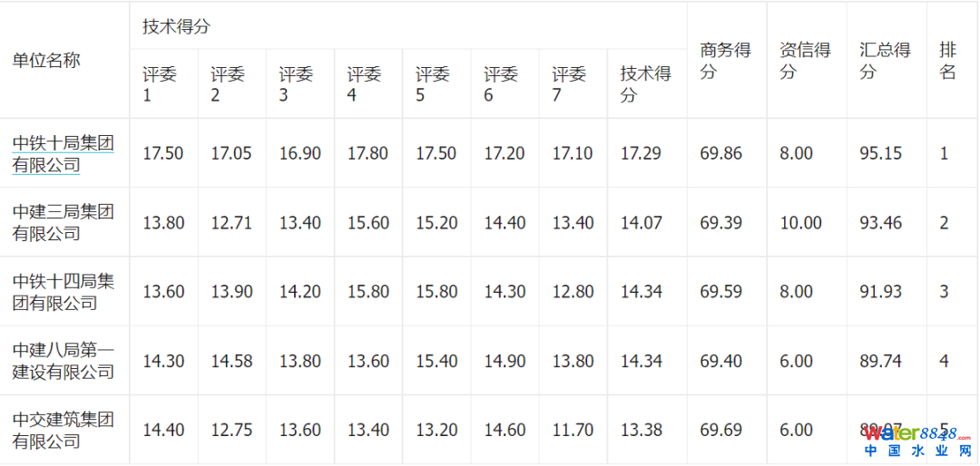Click the 排名 column header

tap(947, 60)
